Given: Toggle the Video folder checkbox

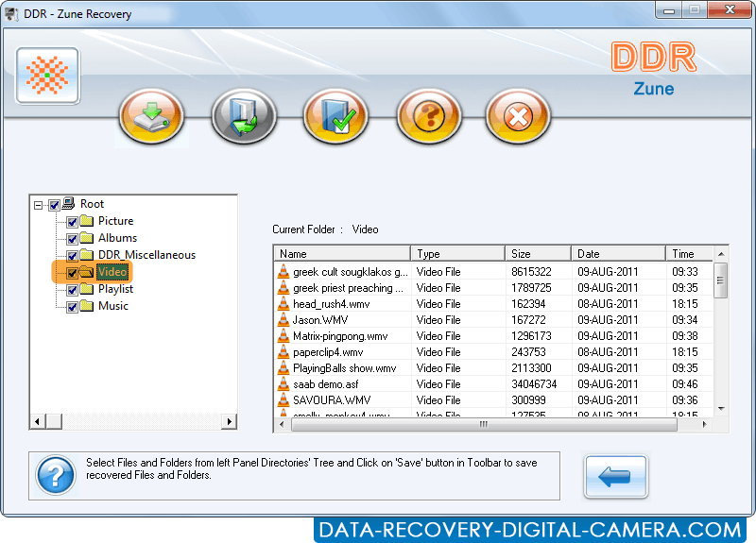Looking at the screenshot, I should point(73,273).
